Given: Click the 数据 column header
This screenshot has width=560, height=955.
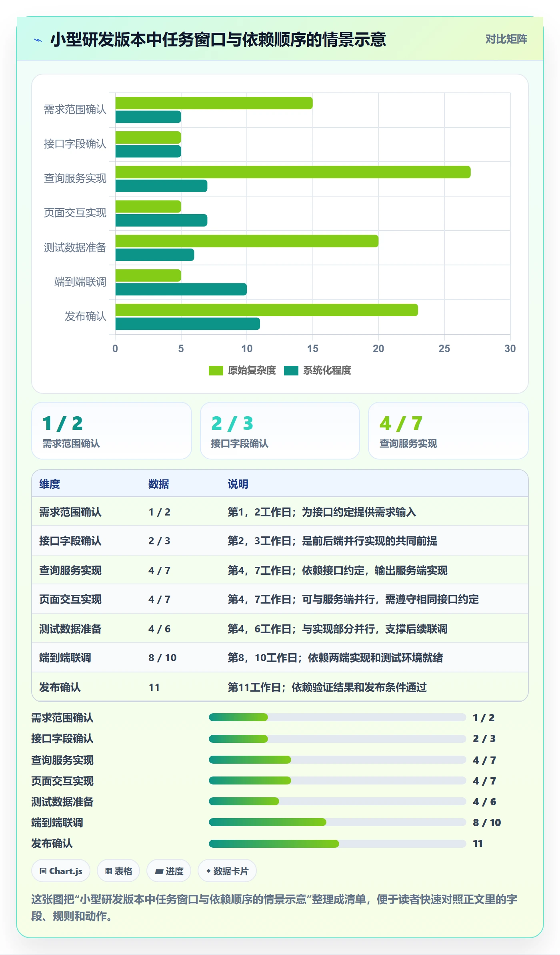Looking at the screenshot, I should pos(159,484).
